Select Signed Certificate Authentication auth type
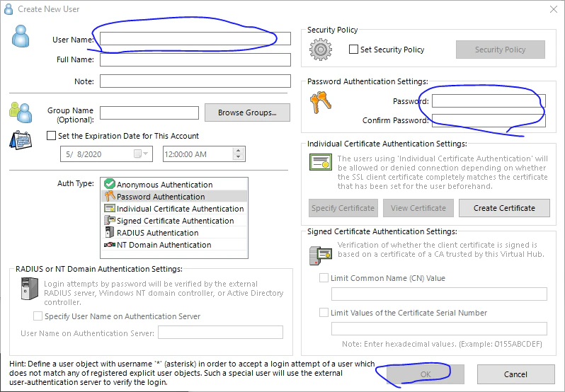The image size is (565, 392). coord(174,221)
